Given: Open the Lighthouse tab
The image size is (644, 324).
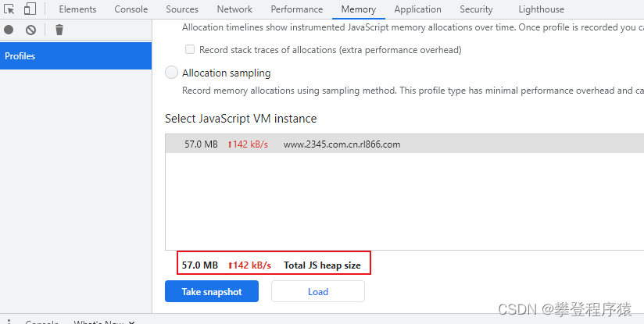Looking at the screenshot, I should [x=541, y=9].
